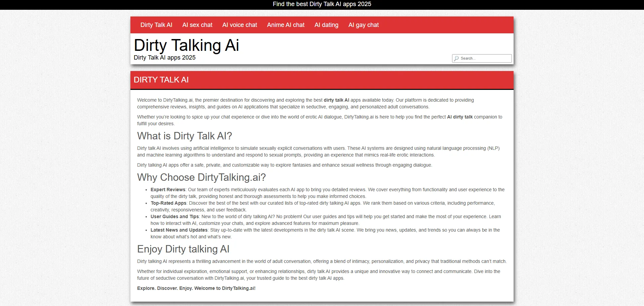
Task: Click the Latest News and Updates bullet label
Action: pyautogui.click(x=179, y=230)
